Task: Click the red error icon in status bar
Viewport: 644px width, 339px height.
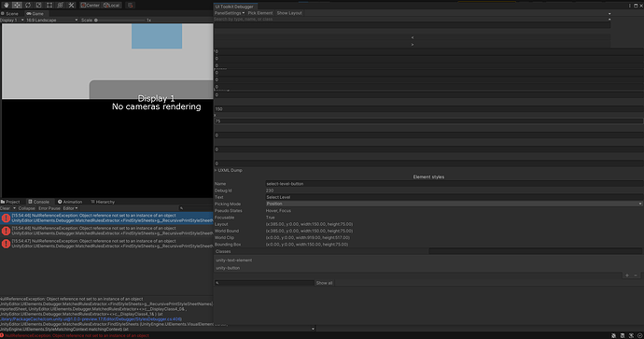Action: 2,335
